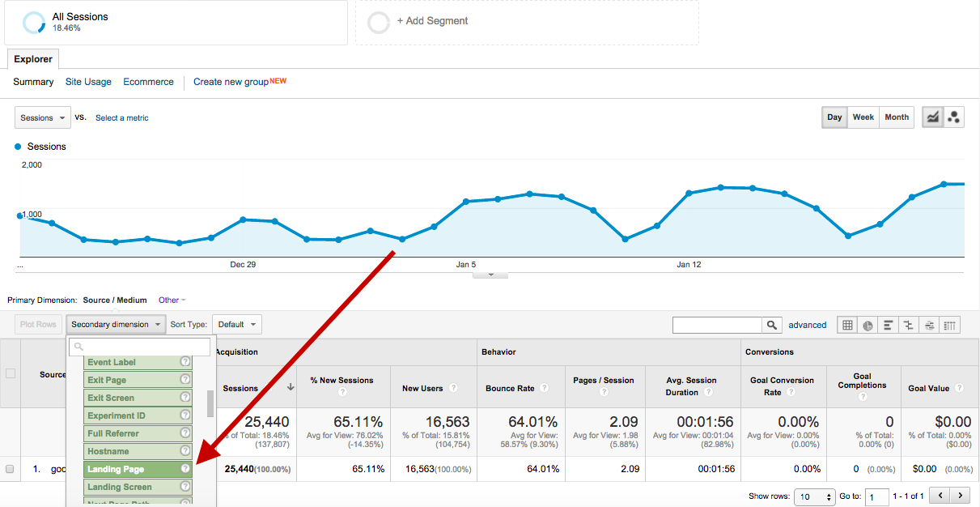The width and height of the screenshot is (980, 507).
Task: Open the Ecommerce tab
Action: pyautogui.click(x=148, y=81)
